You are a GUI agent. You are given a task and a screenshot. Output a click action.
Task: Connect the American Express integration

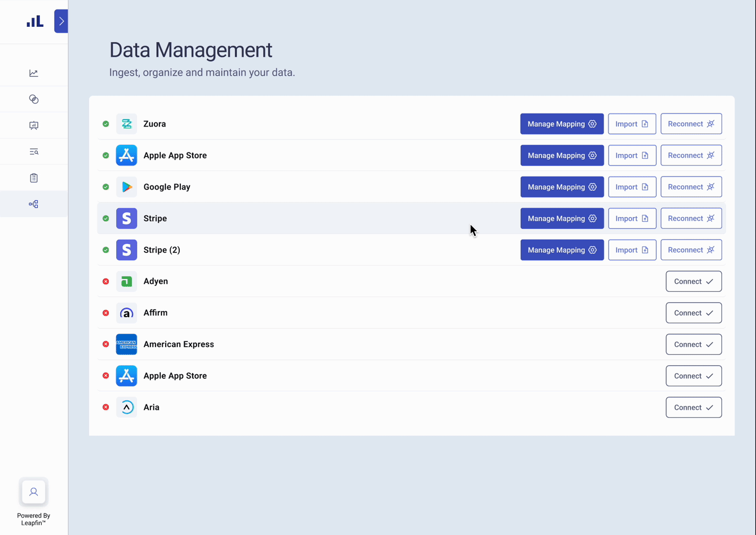click(x=693, y=344)
